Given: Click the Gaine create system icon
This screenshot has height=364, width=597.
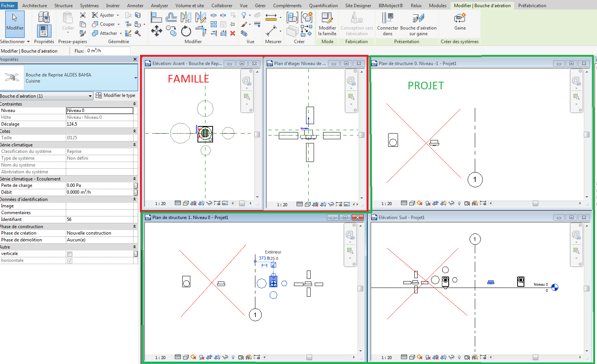Looking at the screenshot, I should click(460, 22).
